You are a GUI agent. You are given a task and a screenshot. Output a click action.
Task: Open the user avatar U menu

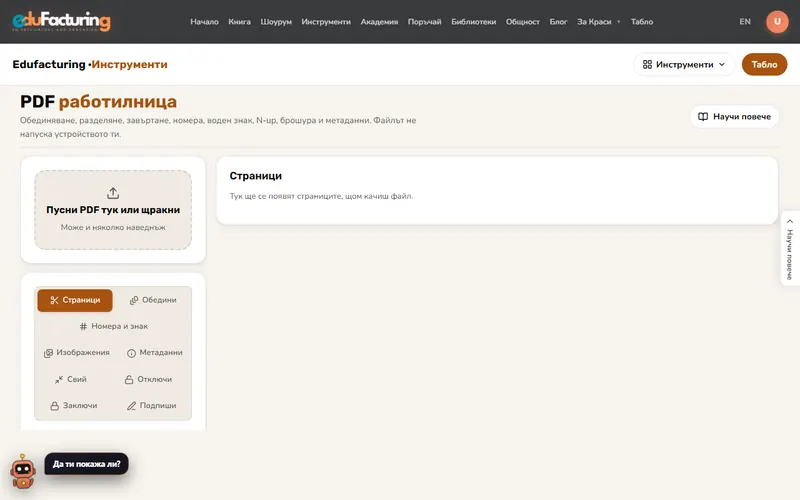click(x=777, y=21)
